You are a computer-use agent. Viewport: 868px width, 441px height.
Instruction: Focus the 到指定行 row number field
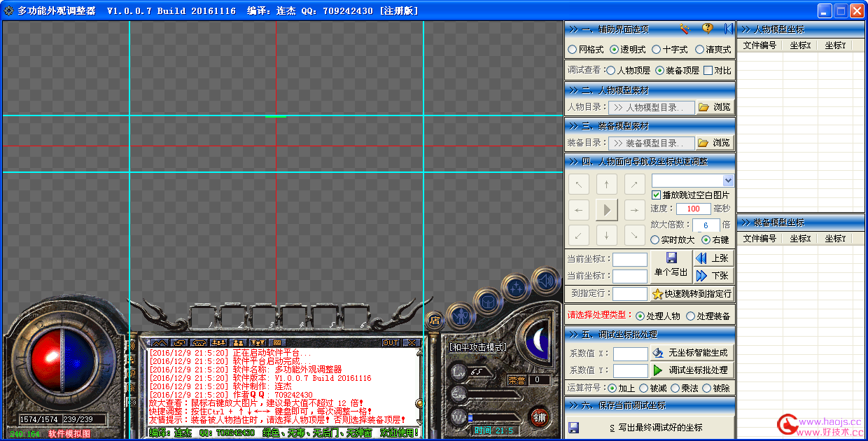click(630, 294)
